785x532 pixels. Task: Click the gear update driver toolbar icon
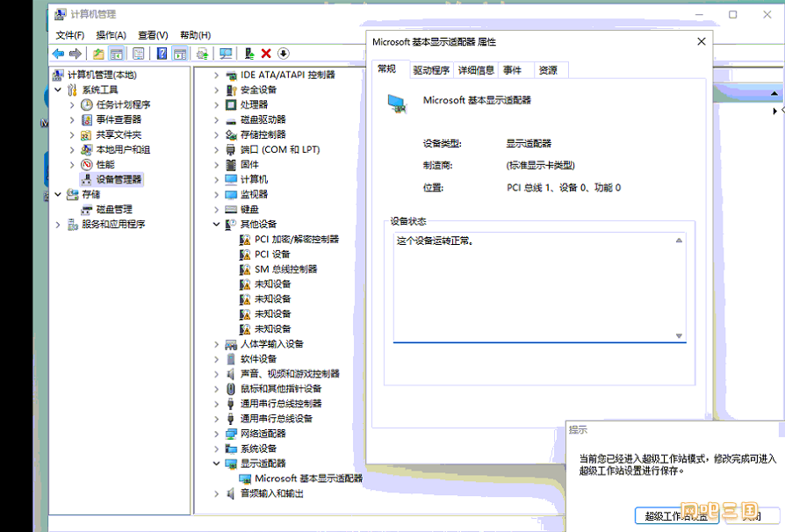[x=202, y=54]
